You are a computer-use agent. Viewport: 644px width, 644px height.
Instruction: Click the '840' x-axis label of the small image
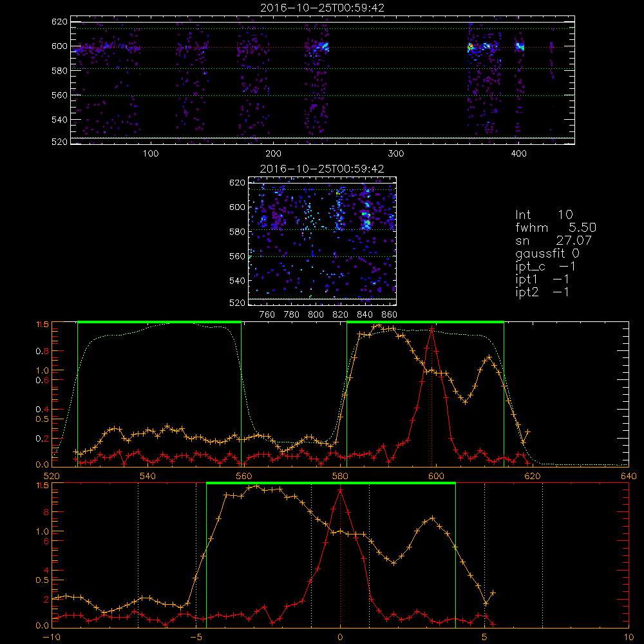(x=365, y=315)
